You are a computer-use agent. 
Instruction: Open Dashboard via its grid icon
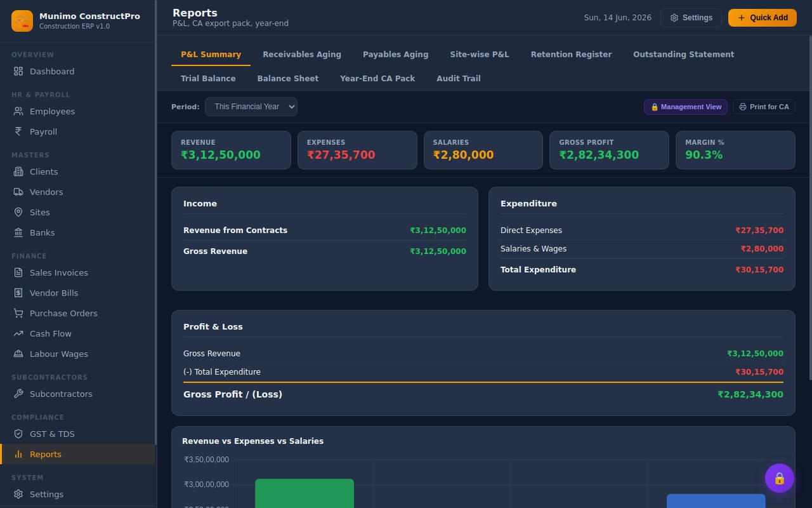coord(18,71)
